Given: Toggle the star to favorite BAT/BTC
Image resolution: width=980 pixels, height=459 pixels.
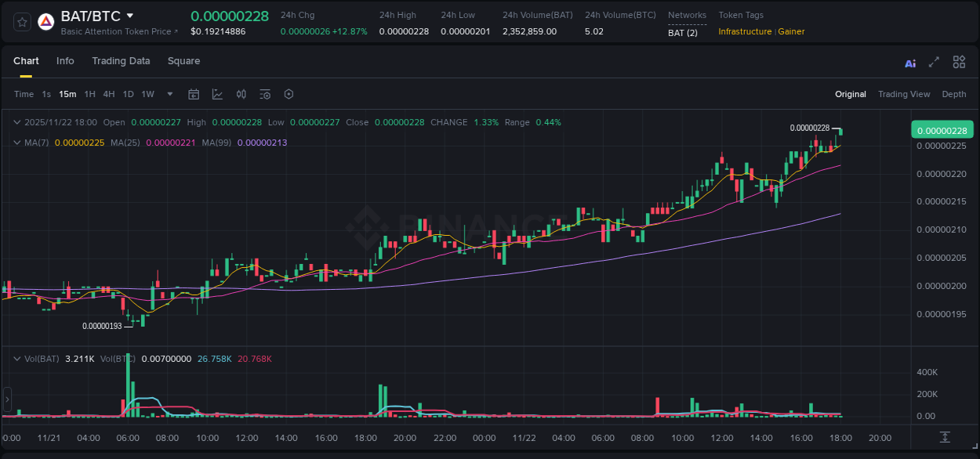Looking at the screenshot, I should click(21, 21).
